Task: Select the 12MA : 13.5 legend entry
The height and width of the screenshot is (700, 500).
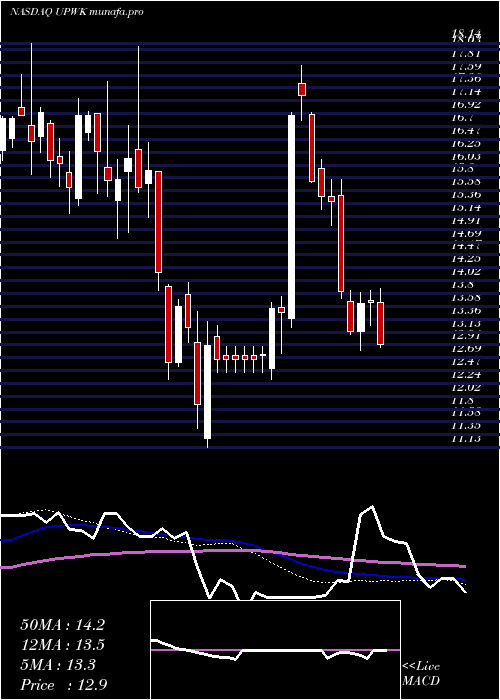Action: coord(62,645)
